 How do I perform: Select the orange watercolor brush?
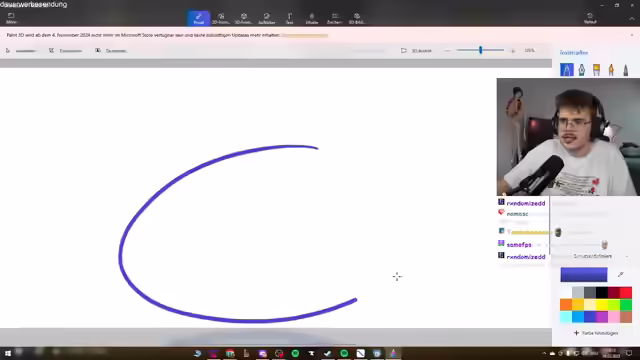611,70
